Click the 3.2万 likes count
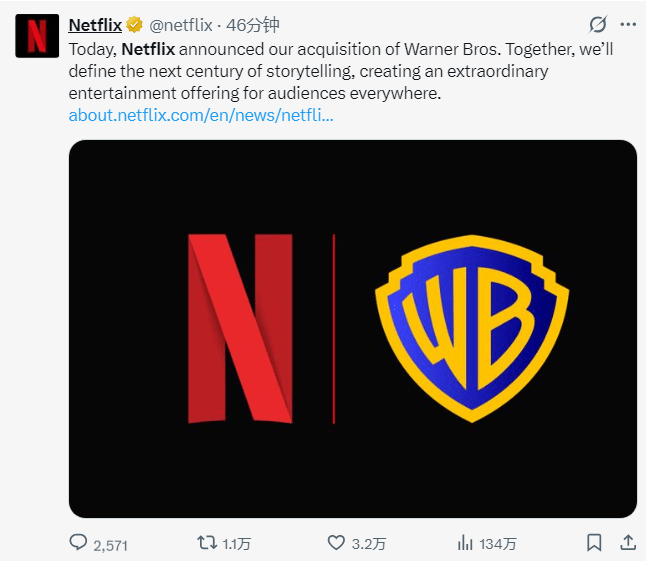646x561 pixels. pos(367,544)
